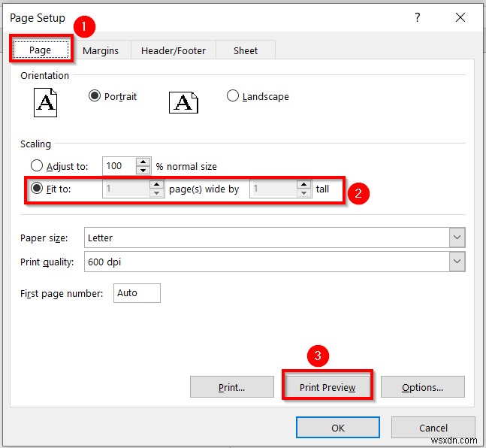The height and width of the screenshot is (448, 486).
Task: Switch to the Margins tab
Action: click(101, 50)
